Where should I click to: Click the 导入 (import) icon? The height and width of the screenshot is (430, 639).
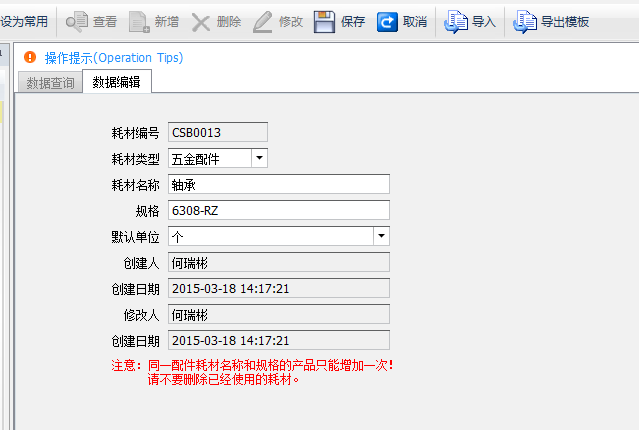coord(456,22)
